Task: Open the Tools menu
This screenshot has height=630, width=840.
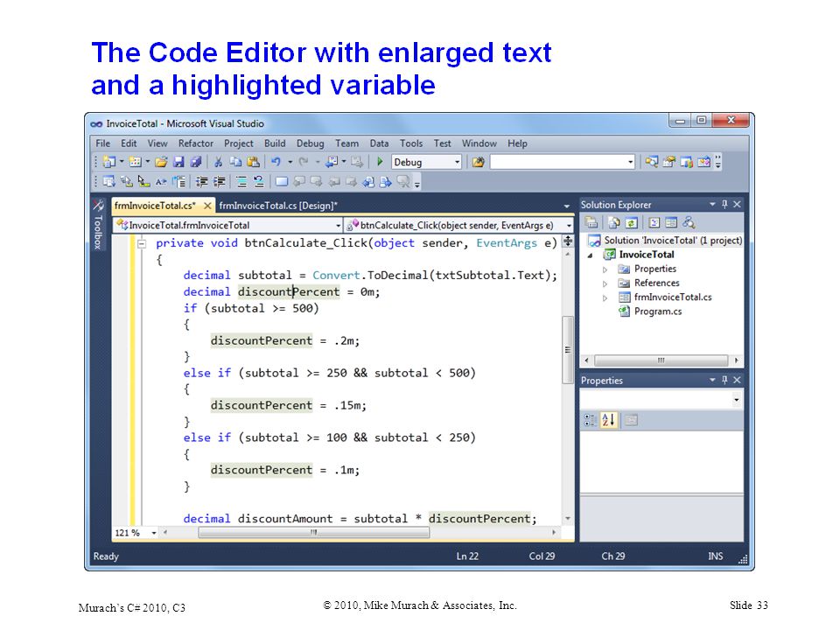Action: [x=411, y=143]
